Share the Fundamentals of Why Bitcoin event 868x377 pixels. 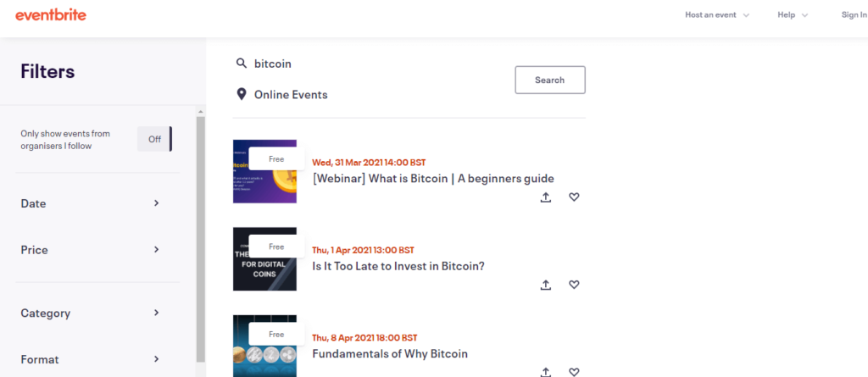point(546,371)
